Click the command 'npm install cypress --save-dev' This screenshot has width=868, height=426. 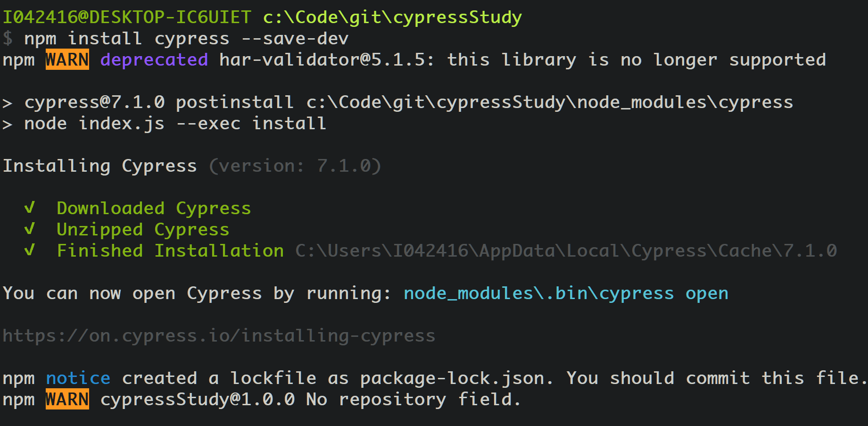tap(186, 39)
